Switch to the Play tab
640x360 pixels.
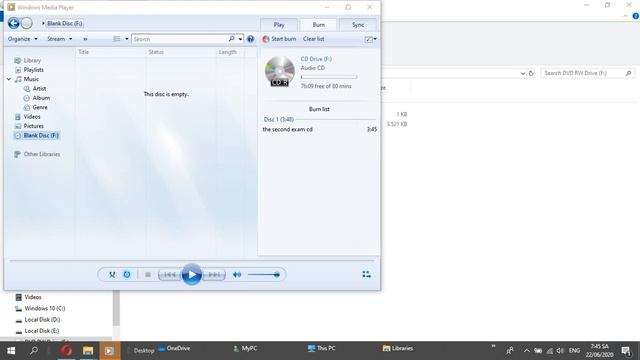click(x=279, y=25)
